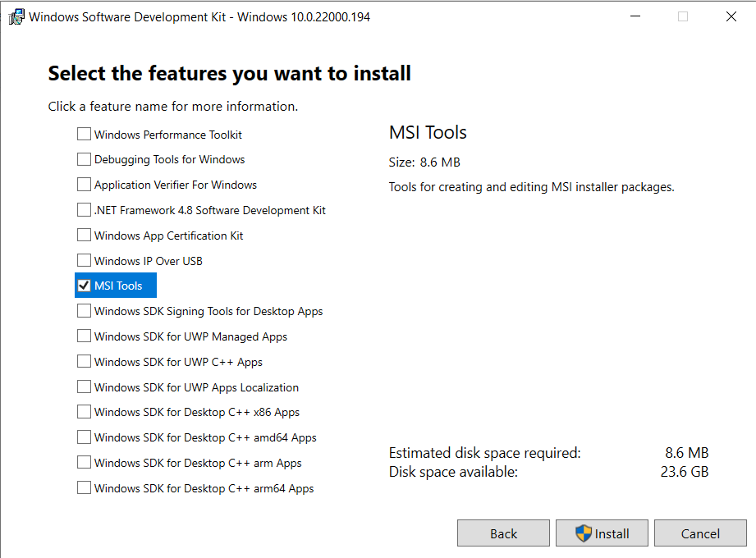Image resolution: width=756 pixels, height=558 pixels.
Task: Enable Windows SDK for UWP C++ Apps
Action: pyautogui.click(x=84, y=361)
